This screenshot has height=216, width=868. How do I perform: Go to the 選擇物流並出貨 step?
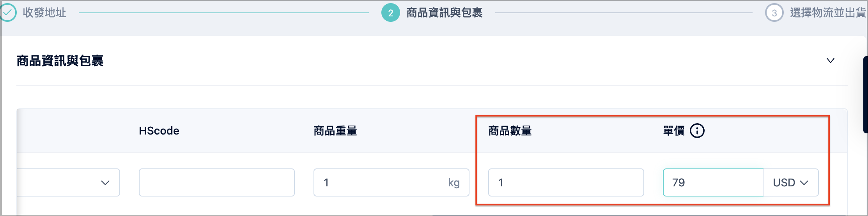[x=827, y=12]
